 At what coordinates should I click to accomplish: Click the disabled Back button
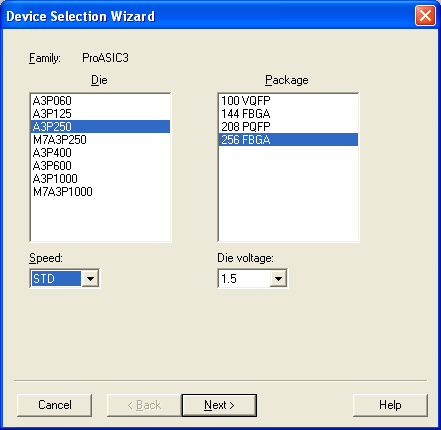[144, 405]
